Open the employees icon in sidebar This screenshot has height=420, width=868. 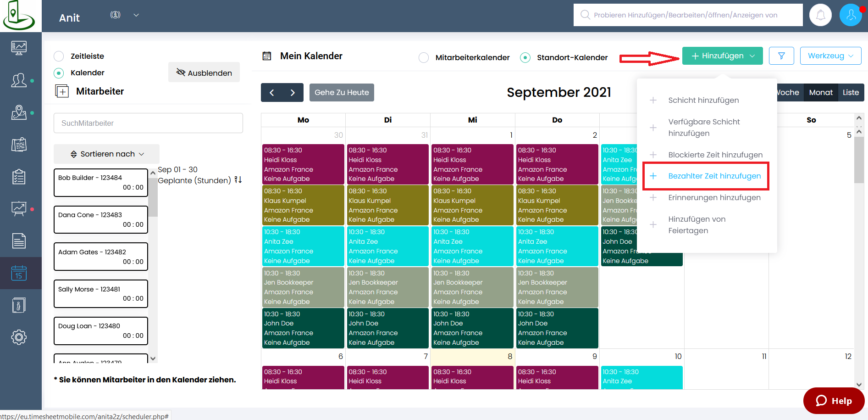(19, 80)
